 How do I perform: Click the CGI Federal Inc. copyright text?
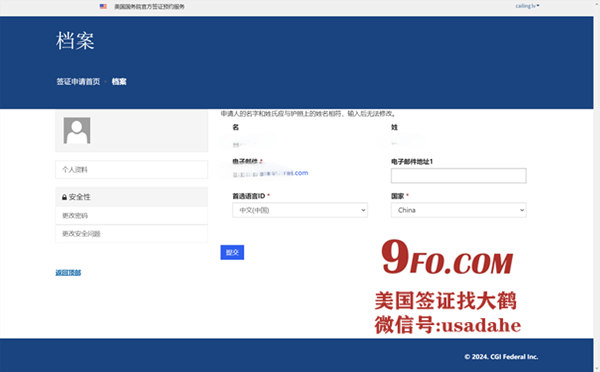click(501, 357)
